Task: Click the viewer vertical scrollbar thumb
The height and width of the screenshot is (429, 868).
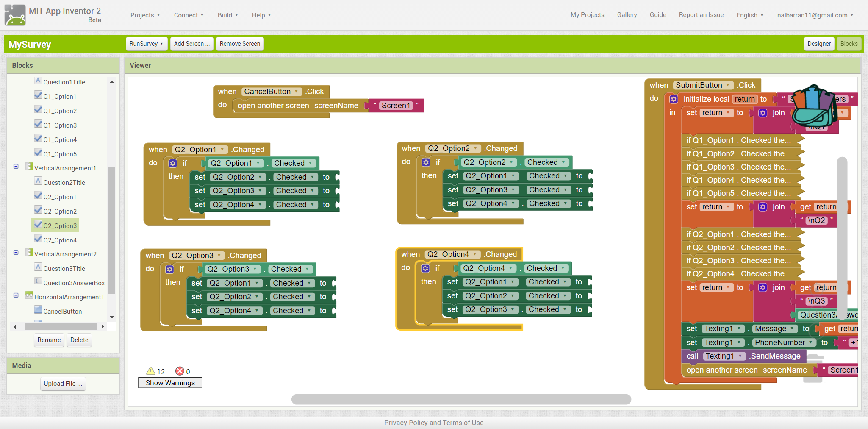Action: pos(842,237)
